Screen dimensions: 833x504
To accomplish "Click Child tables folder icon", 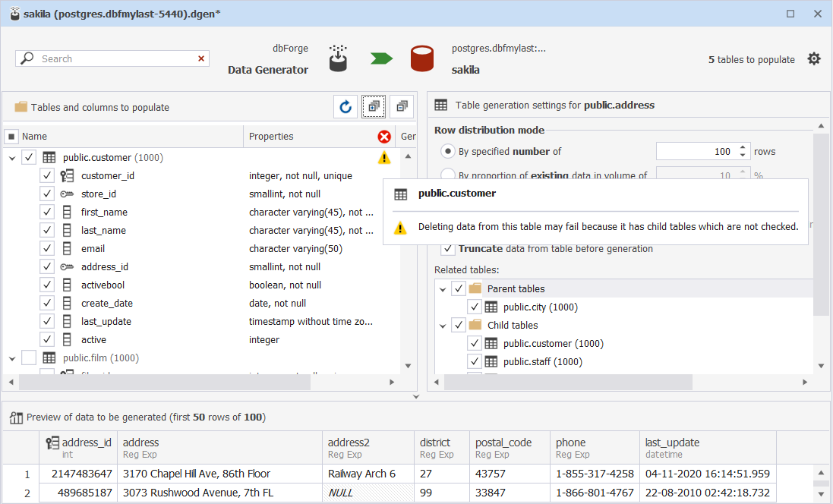I will point(475,325).
